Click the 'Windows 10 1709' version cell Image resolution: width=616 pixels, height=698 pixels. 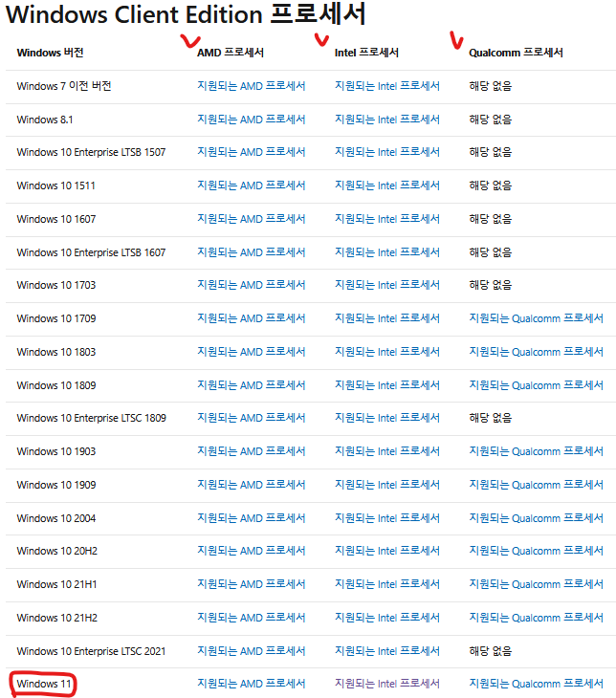pyautogui.click(x=56, y=318)
